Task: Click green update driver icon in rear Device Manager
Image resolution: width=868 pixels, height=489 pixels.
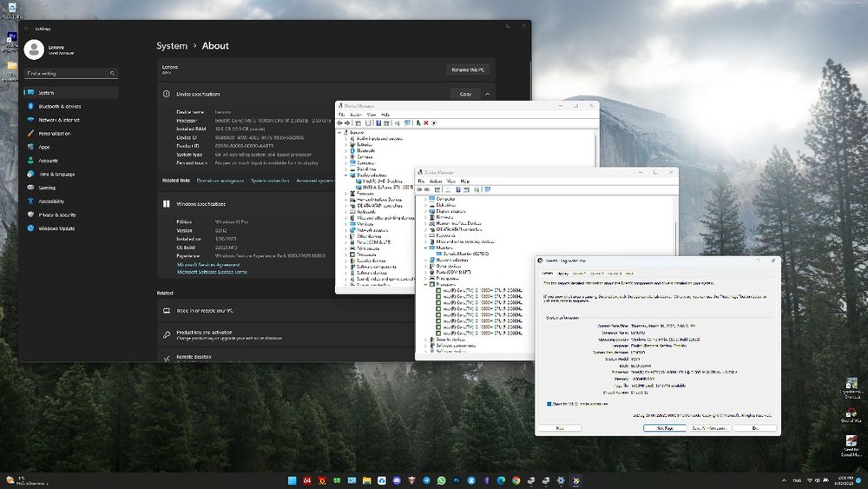Action: [x=418, y=123]
